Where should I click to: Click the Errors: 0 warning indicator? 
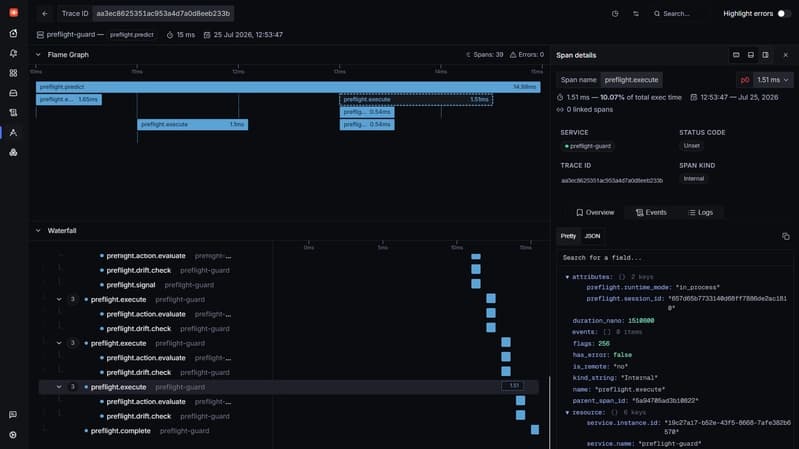point(527,55)
